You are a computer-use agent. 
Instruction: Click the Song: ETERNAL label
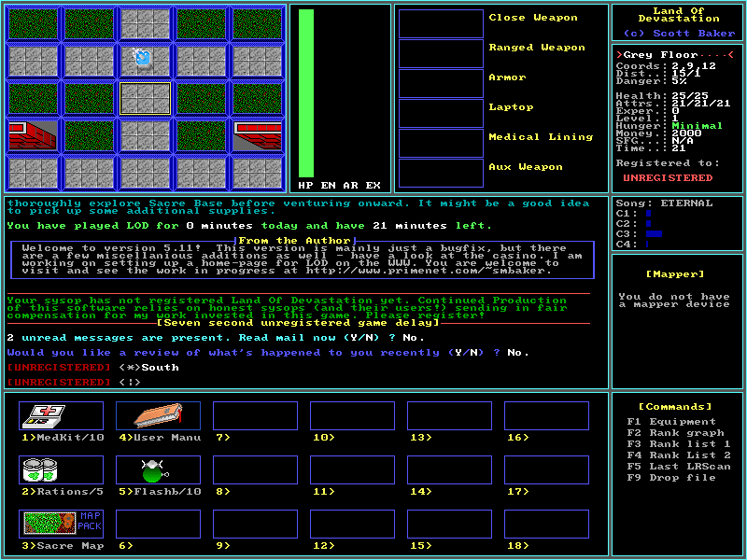pyautogui.click(x=664, y=203)
